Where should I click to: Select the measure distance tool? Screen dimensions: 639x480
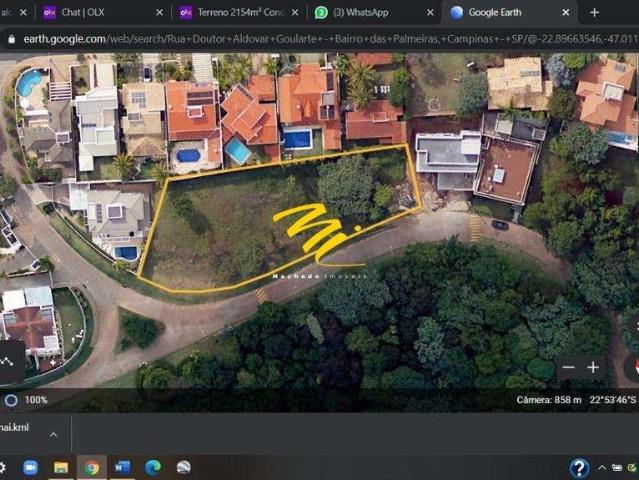(7, 361)
